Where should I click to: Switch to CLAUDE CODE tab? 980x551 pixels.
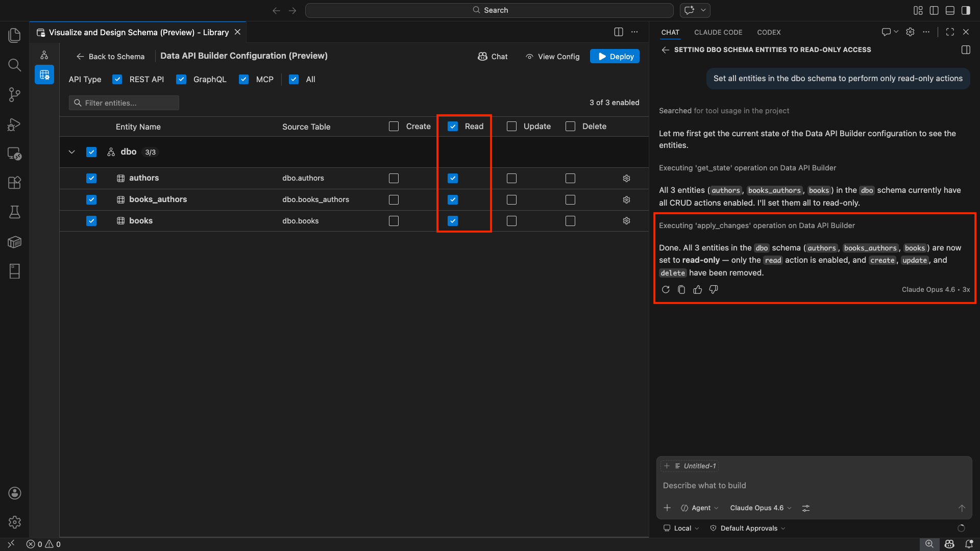(x=718, y=32)
